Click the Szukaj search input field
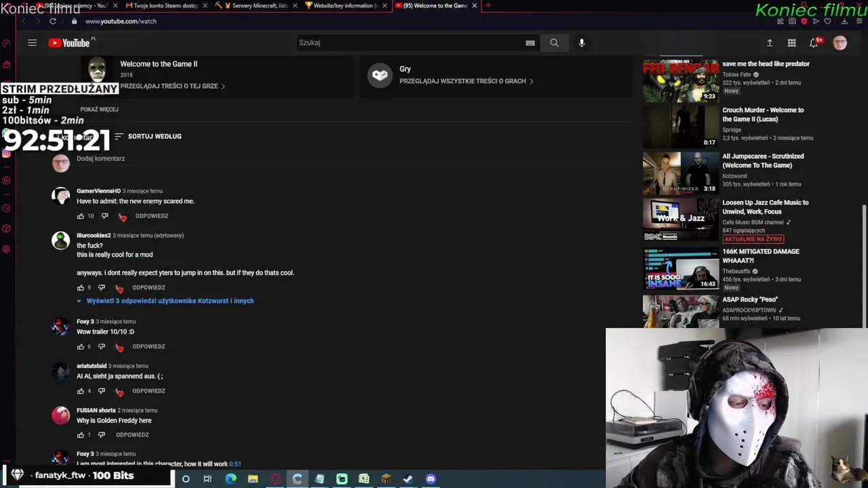This screenshot has width=868, height=488. [x=410, y=43]
